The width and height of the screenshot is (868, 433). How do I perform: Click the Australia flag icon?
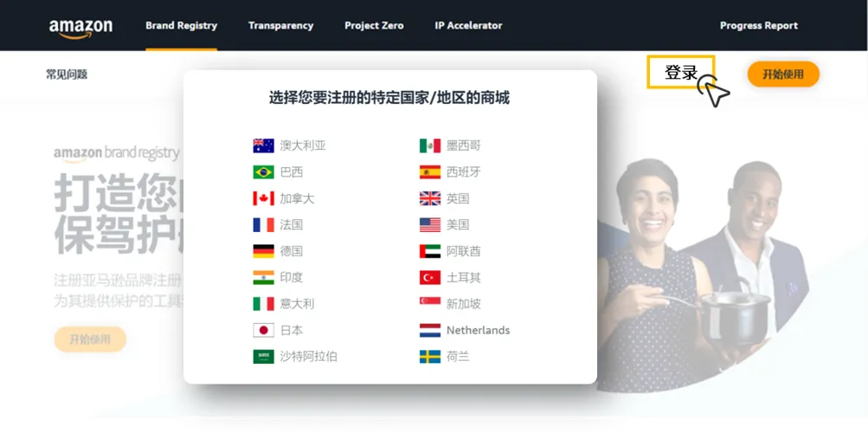[263, 145]
